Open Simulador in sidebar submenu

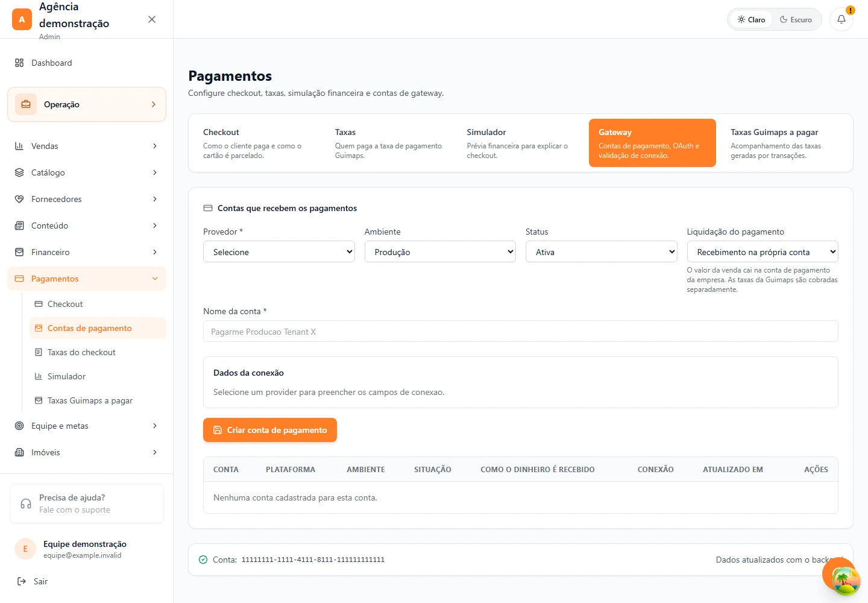(x=98, y=376)
